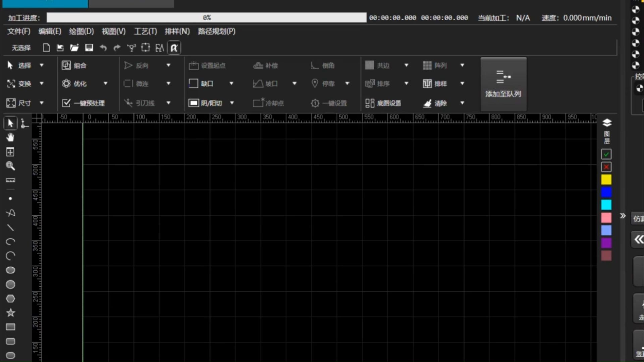Select the pan hand tool
The width and height of the screenshot is (644, 362).
(10, 137)
